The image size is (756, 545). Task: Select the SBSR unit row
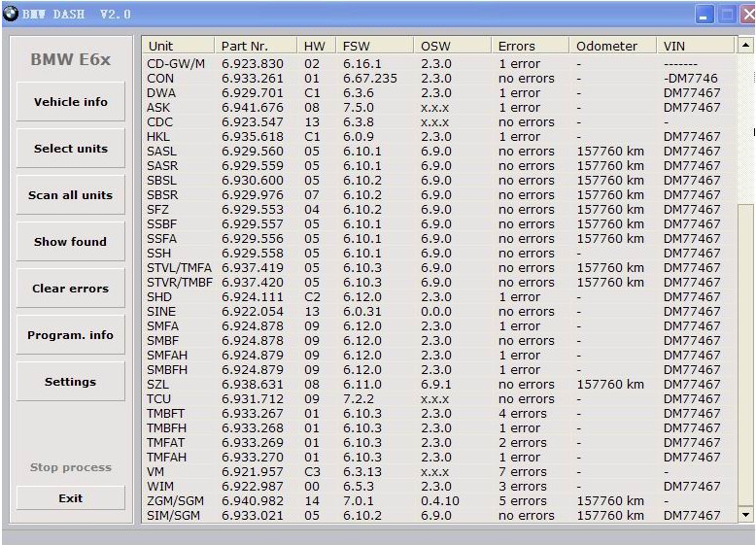pyautogui.click(x=439, y=194)
